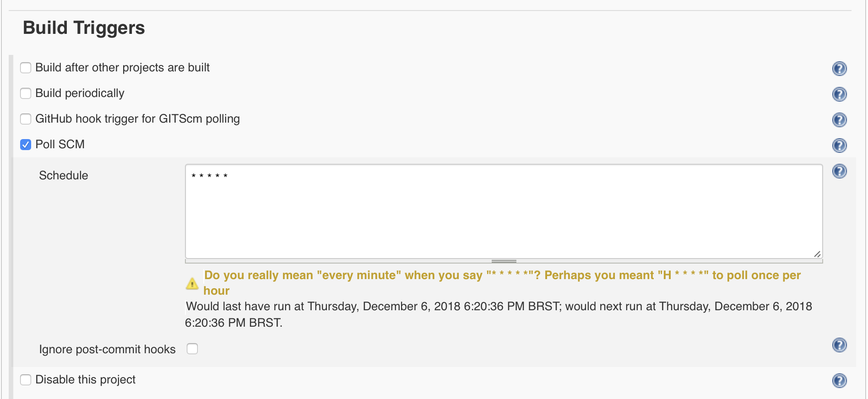Enable Build after other projects are built
Viewport: 868px width, 399px height.
pyautogui.click(x=26, y=68)
